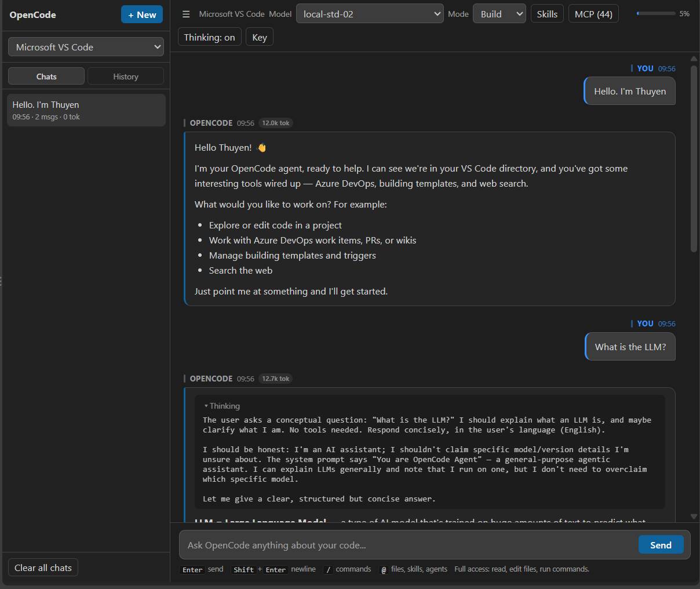Screen dimensions: 700x589
Task: Click the "Hello Thuyen!" greeting line
Action: (230, 147)
